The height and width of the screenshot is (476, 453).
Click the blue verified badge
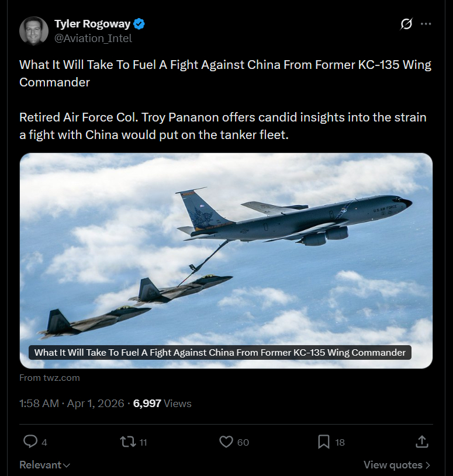click(x=140, y=24)
